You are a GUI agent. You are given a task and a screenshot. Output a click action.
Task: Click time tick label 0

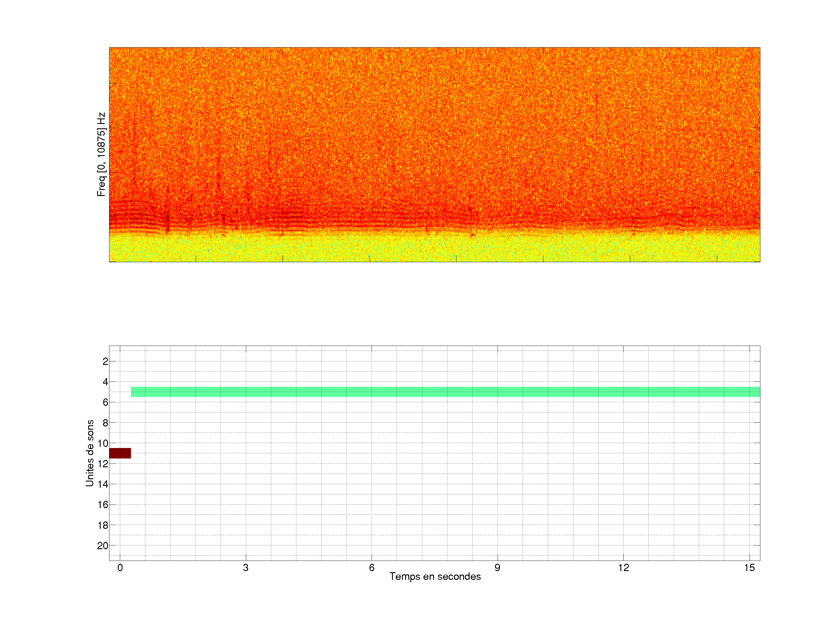(120, 568)
